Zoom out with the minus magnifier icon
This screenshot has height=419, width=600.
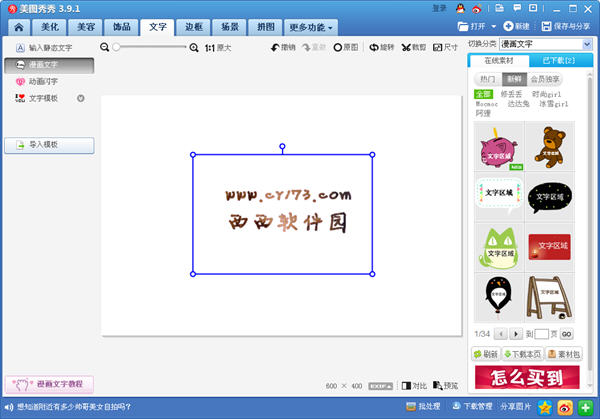tap(104, 47)
